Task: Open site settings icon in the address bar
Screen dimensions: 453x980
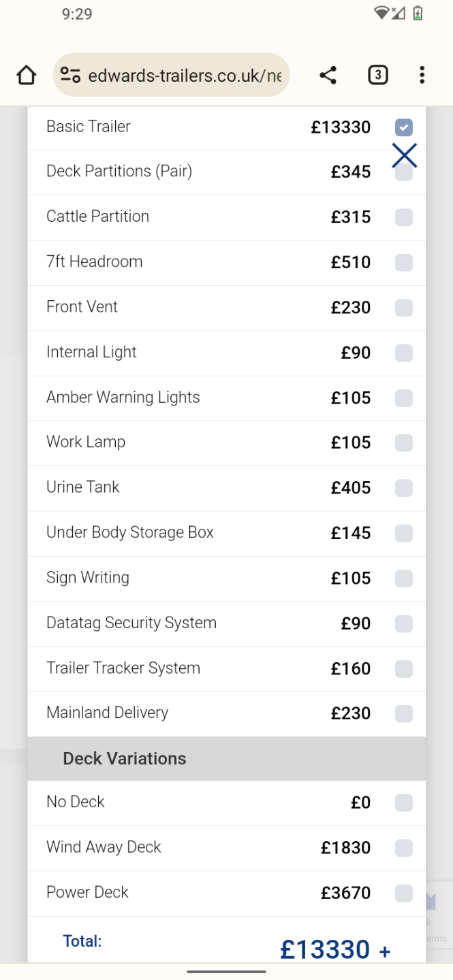Action: click(x=70, y=75)
